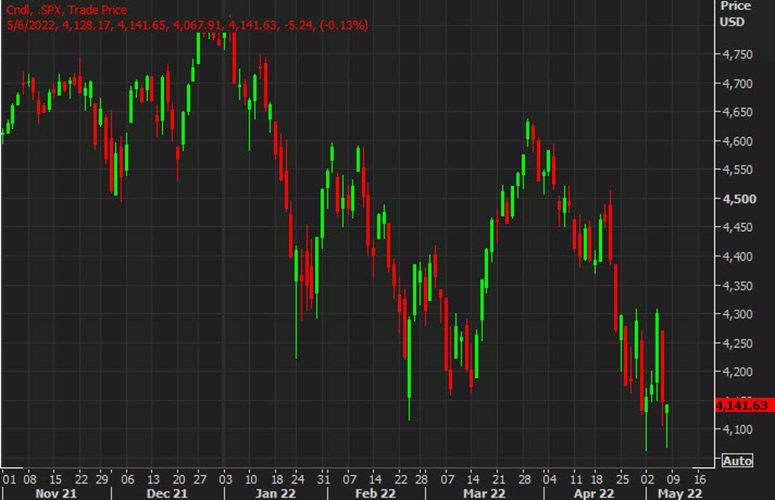Click the bold 4,500 price axis label
The height and width of the screenshot is (500, 775).
coord(739,199)
